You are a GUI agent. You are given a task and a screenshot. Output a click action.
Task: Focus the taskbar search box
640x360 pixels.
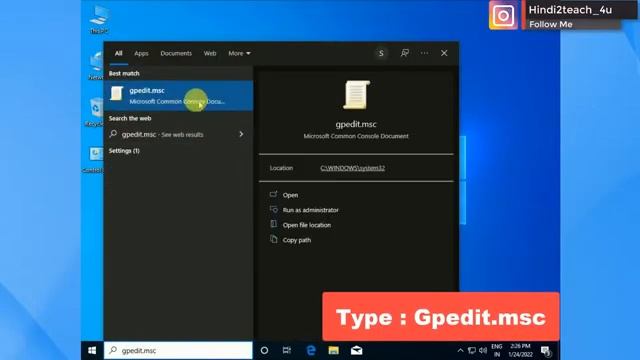pos(178,350)
